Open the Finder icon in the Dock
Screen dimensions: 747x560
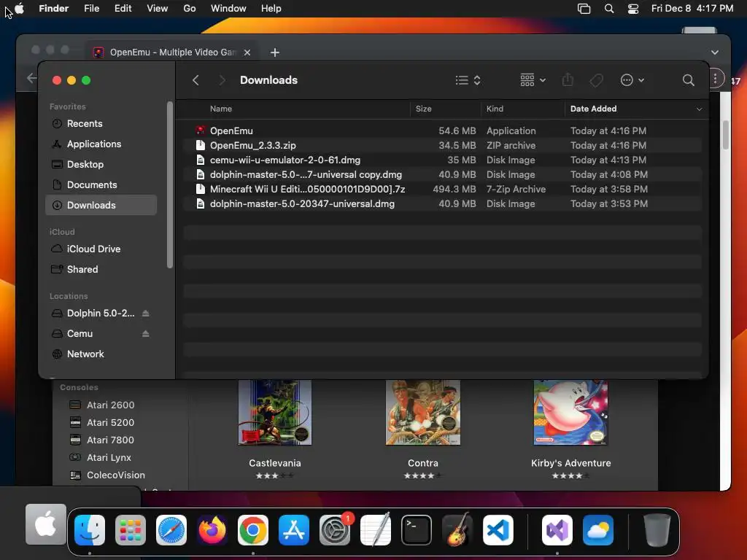90,530
